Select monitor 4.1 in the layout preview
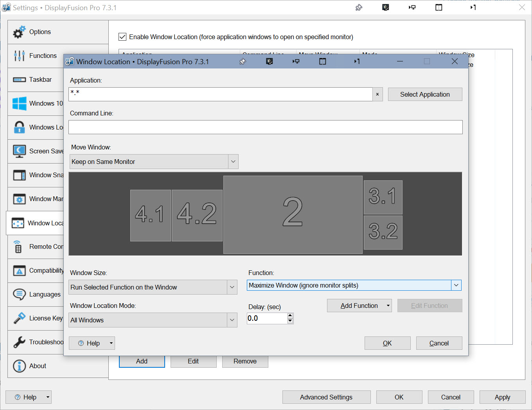 150,215
